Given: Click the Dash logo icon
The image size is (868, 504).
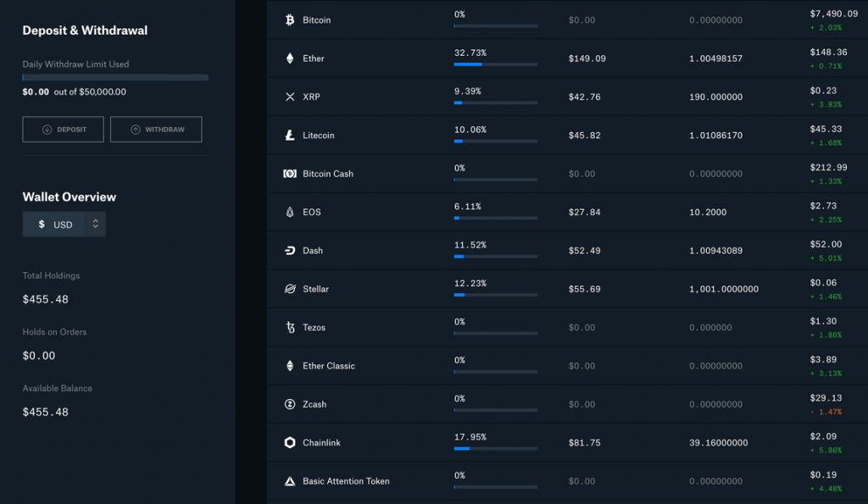Looking at the screenshot, I should [290, 251].
